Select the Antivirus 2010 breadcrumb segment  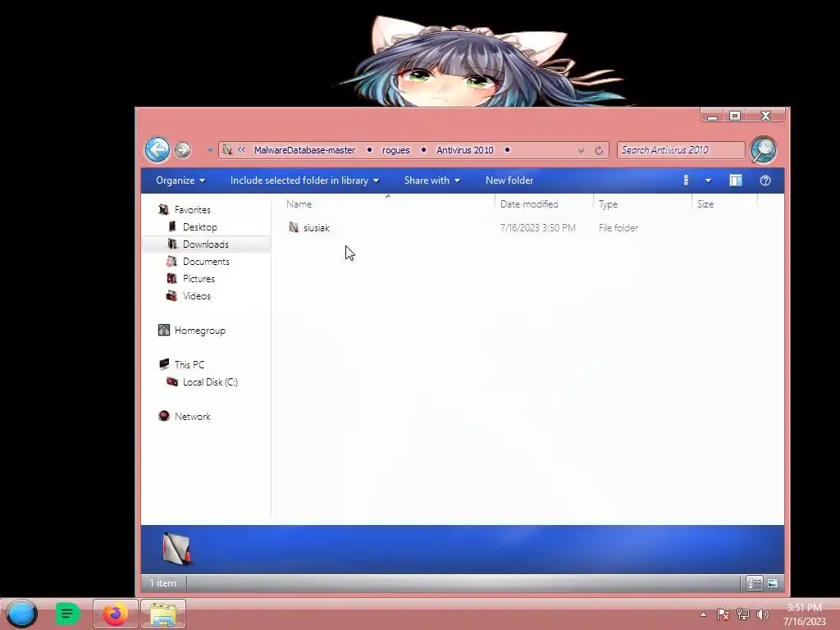[465, 150]
